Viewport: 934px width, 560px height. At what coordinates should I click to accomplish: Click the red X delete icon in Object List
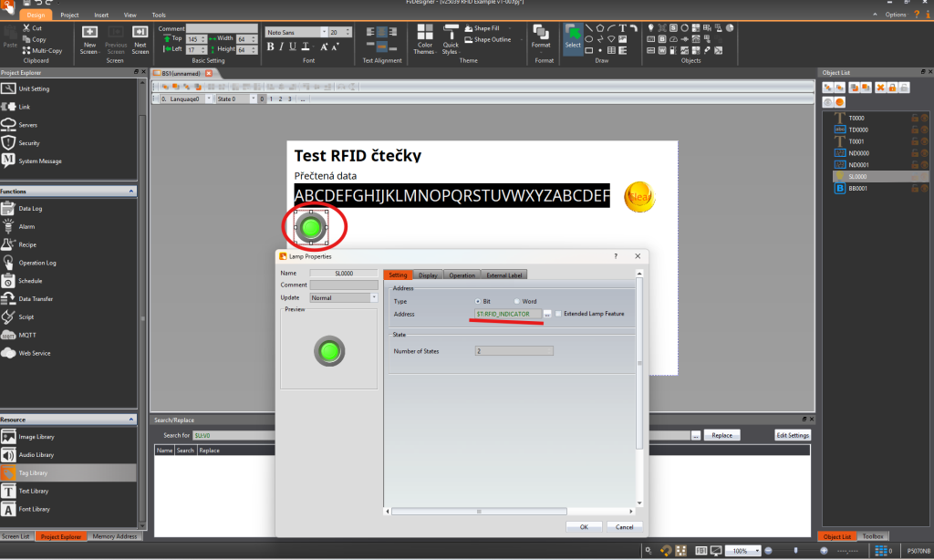[880, 87]
